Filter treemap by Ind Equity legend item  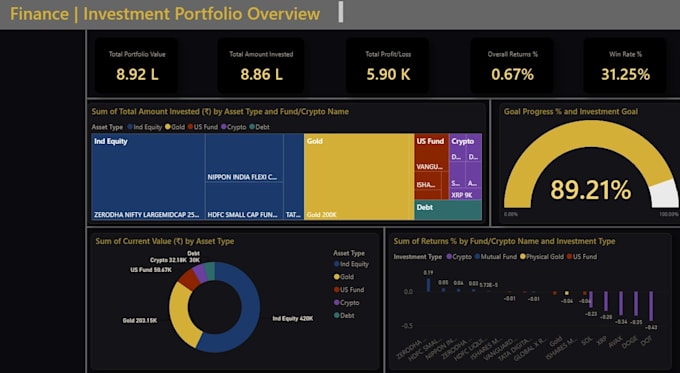point(144,127)
